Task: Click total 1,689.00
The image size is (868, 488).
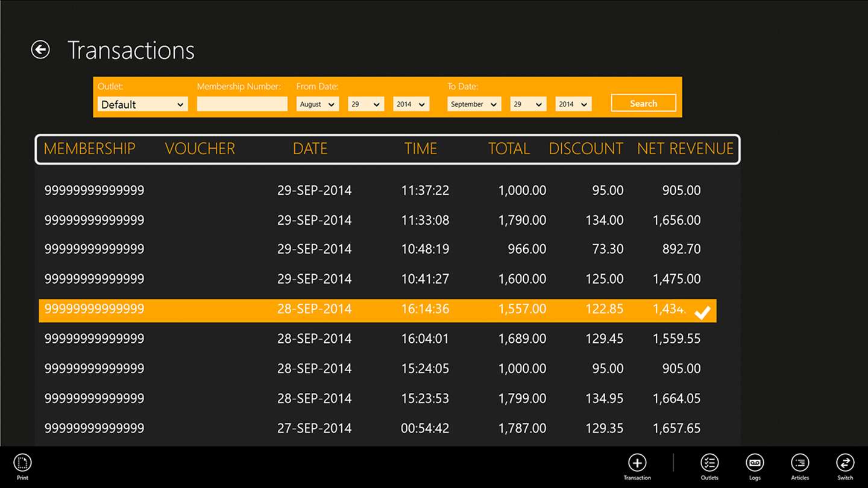Action: click(x=522, y=339)
